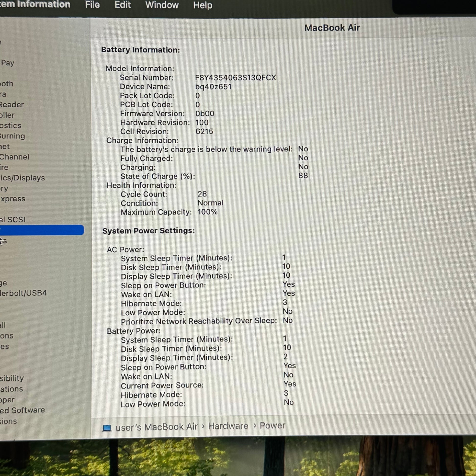
Task: Open the File menu
Action: [x=92, y=5]
